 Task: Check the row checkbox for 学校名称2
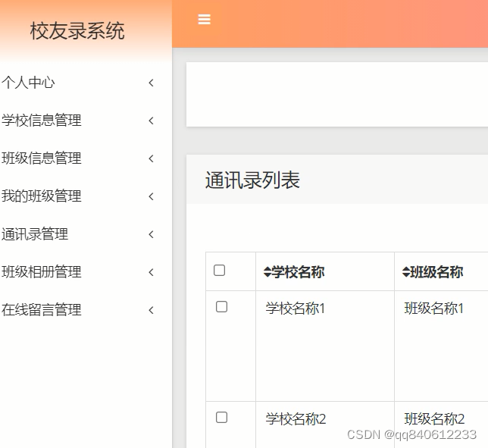221,417
